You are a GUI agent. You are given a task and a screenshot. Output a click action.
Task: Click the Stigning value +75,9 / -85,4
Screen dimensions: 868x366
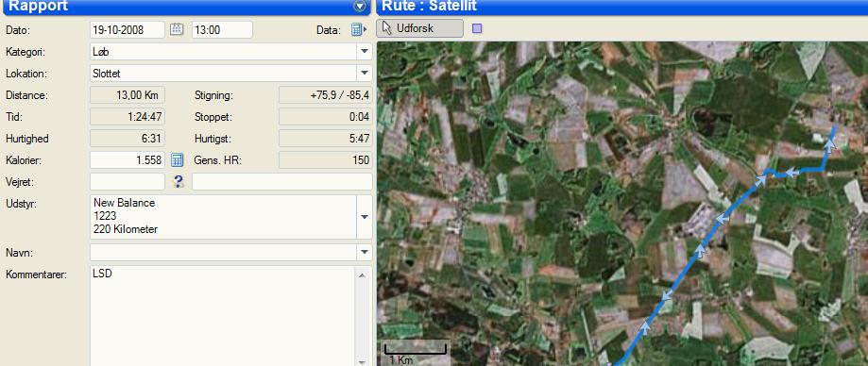pyautogui.click(x=325, y=95)
